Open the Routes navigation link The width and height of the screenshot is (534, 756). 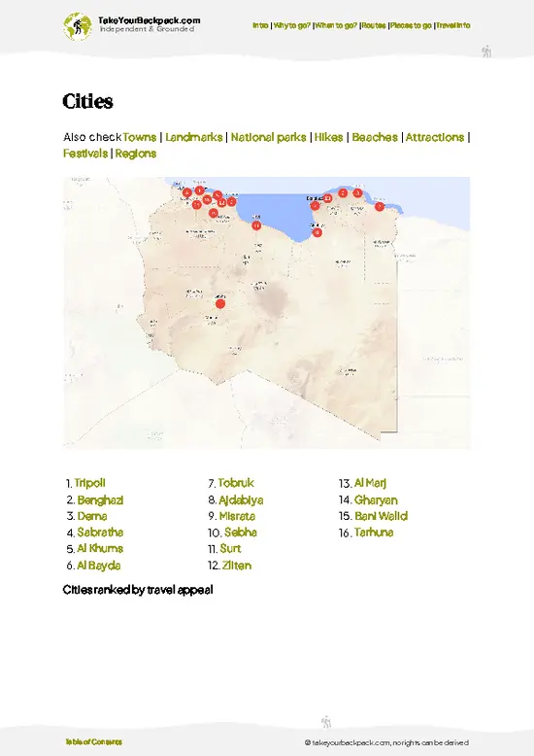tap(374, 25)
